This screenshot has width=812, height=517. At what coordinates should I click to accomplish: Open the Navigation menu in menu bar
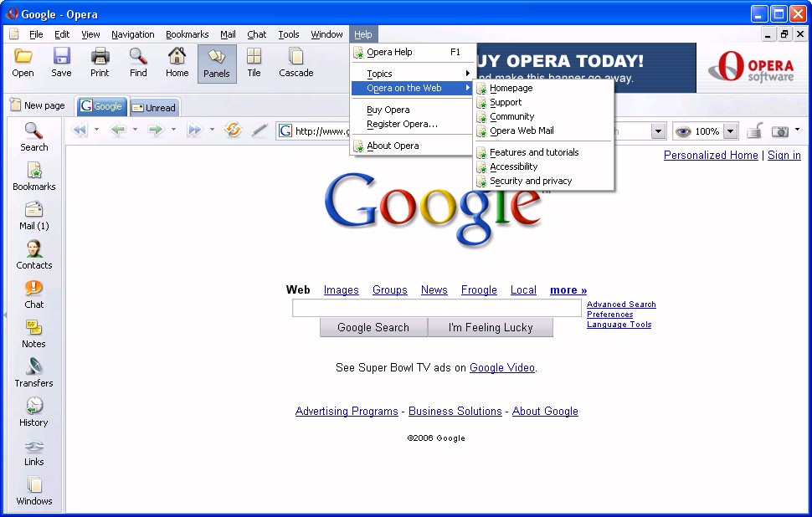[132, 34]
